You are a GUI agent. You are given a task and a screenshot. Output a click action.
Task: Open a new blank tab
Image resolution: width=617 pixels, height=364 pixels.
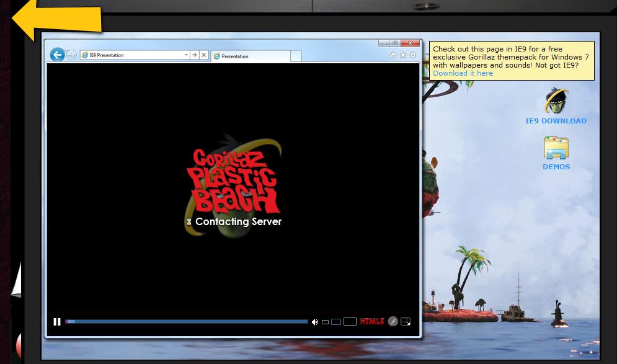point(296,56)
